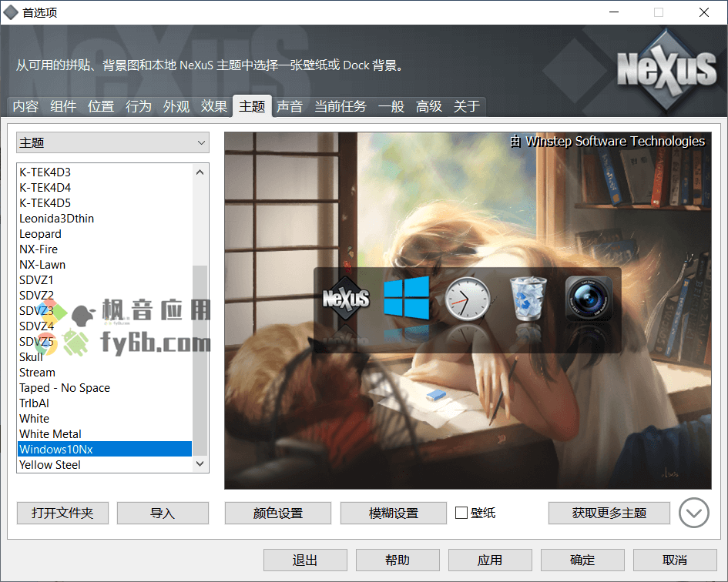Select the TrIbAl theme

105,403
